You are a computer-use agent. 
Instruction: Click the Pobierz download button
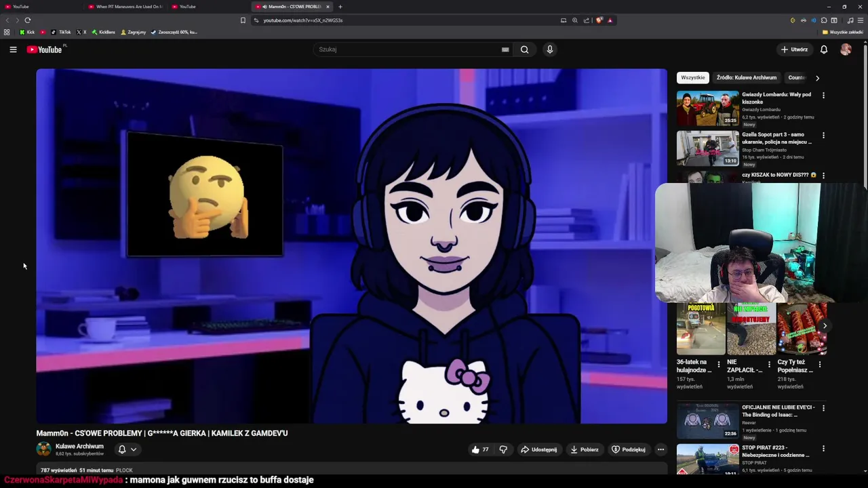(x=584, y=449)
